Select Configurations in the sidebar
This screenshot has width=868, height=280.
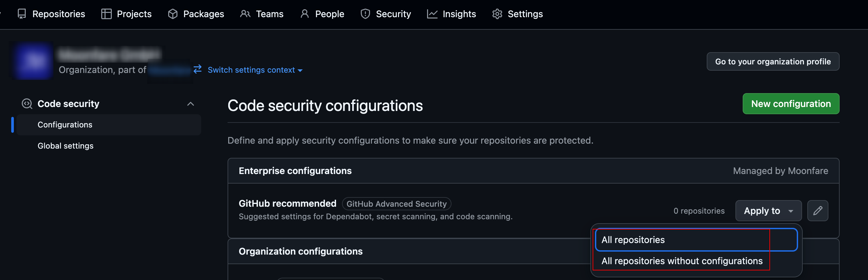coord(65,125)
